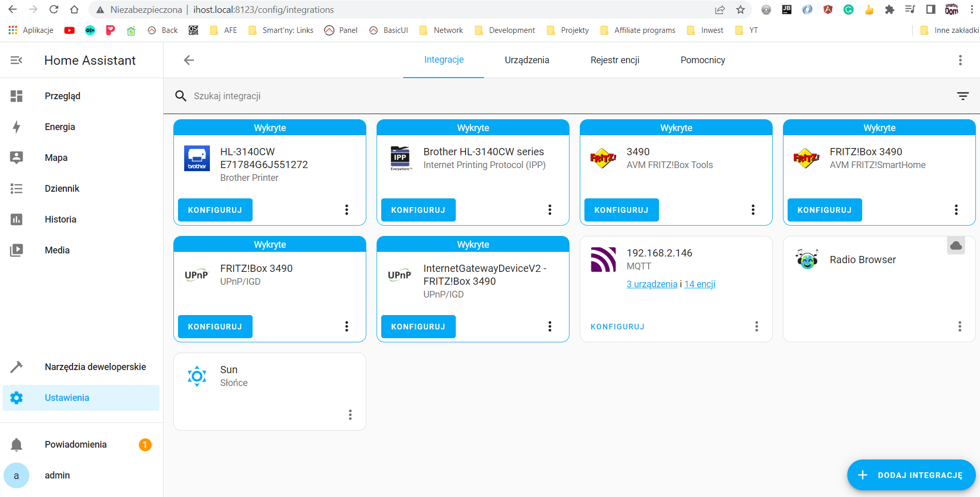Viewport: 980px width, 497px height.
Task: Click the DODAJ INTEGRACJĘ button
Action: (x=911, y=475)
